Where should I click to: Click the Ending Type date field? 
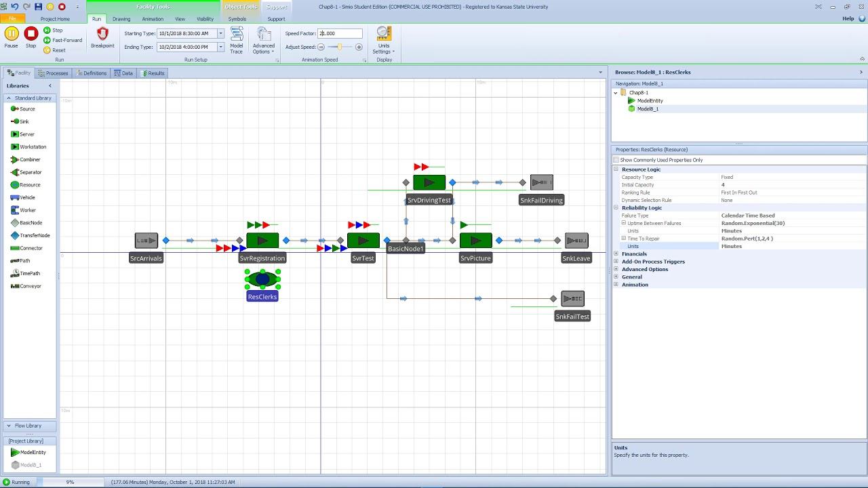(187, 47)
